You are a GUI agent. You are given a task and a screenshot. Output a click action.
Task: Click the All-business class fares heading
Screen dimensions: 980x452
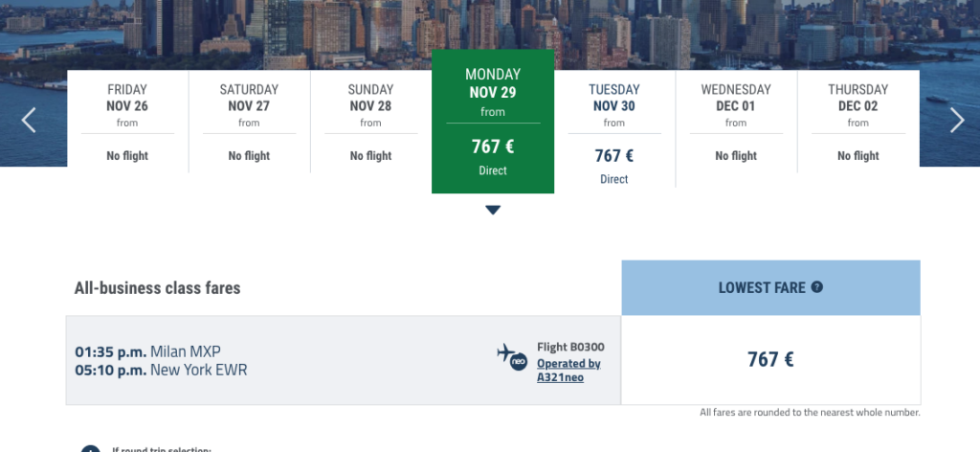tap(158, 288)
